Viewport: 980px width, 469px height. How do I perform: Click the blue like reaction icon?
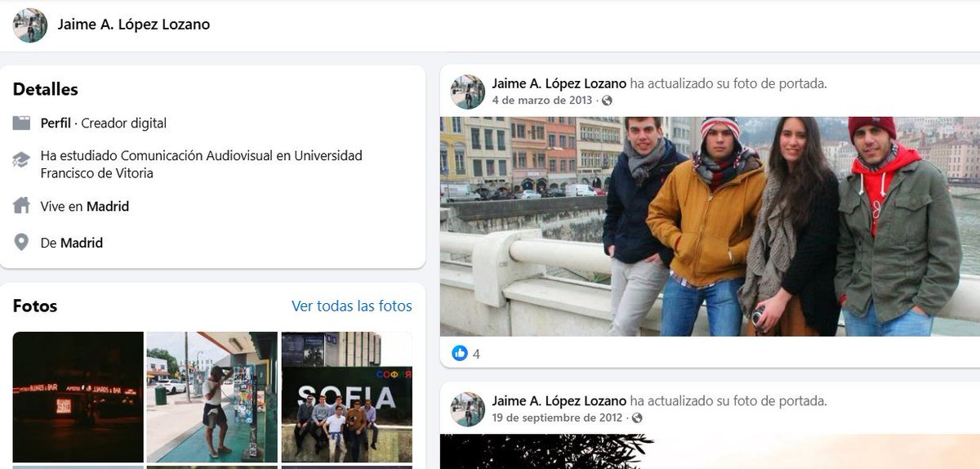point(460,354)
